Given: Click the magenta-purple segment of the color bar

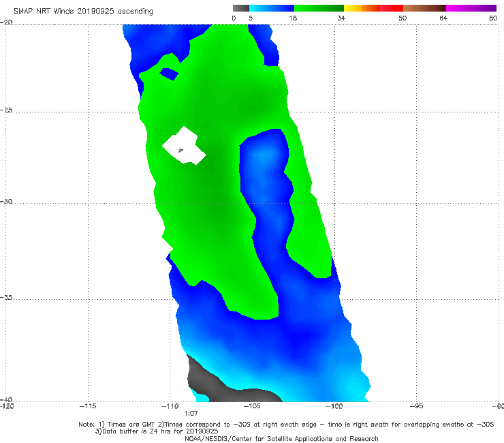Looking at the screenshot, I should [x=471, y=8].
